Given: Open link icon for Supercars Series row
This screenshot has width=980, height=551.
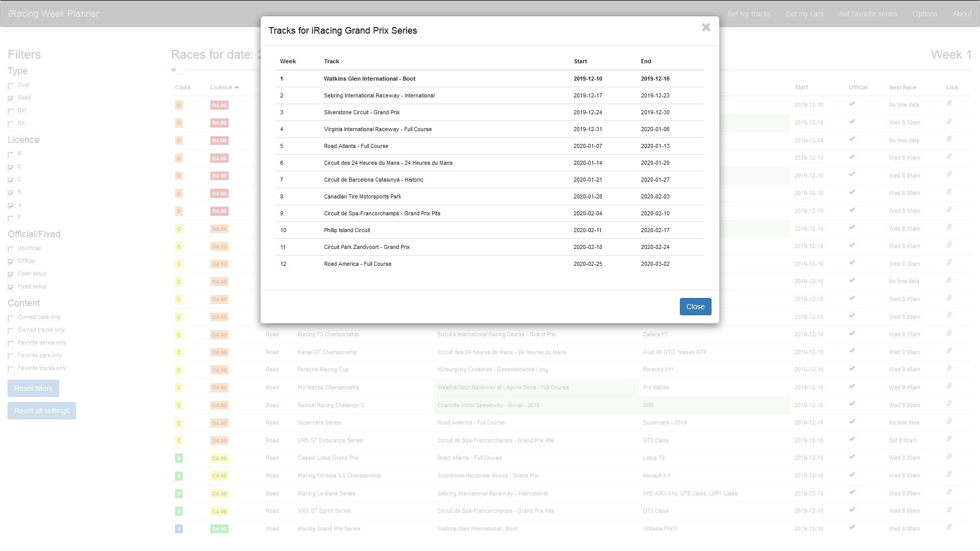Looking at the screenshot, I should tap(949, 421).
